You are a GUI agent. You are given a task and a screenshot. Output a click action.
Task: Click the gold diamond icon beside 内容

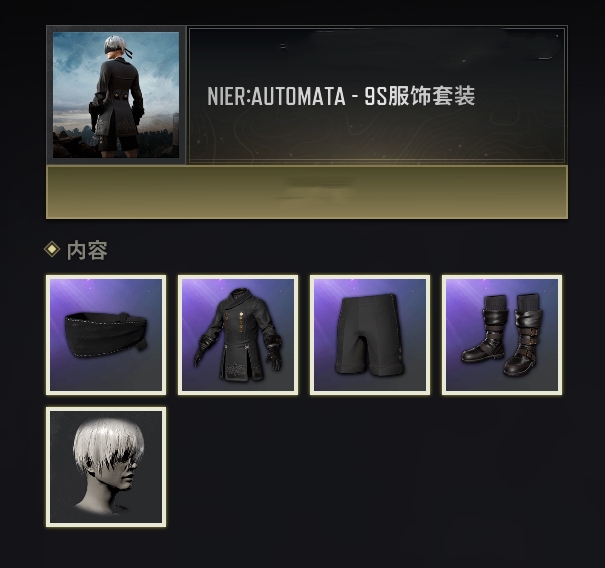point(52,249)
